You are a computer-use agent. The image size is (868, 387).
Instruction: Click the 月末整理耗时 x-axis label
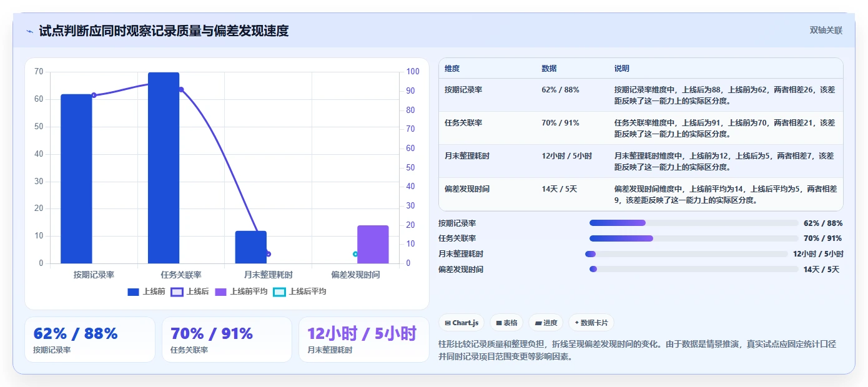(269, 275)
